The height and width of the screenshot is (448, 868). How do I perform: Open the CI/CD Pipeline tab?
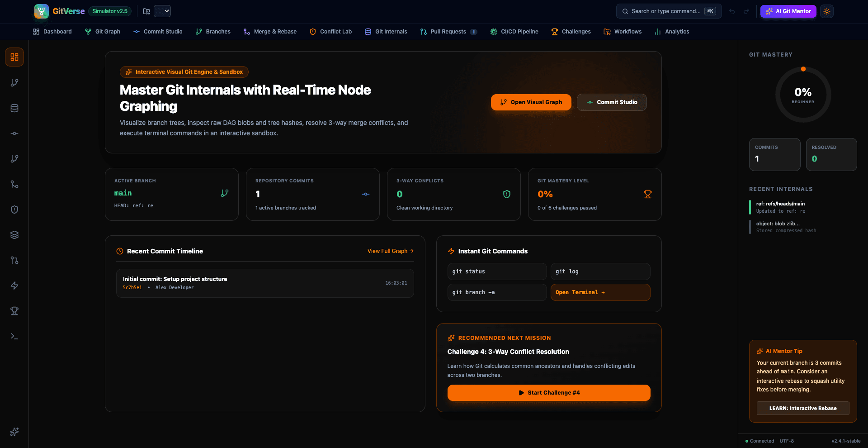514,32
